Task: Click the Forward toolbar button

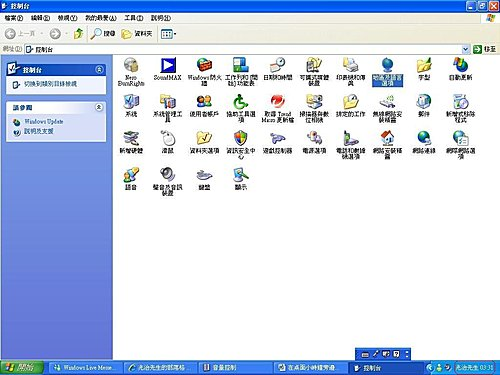Action: tap(55, 34)
